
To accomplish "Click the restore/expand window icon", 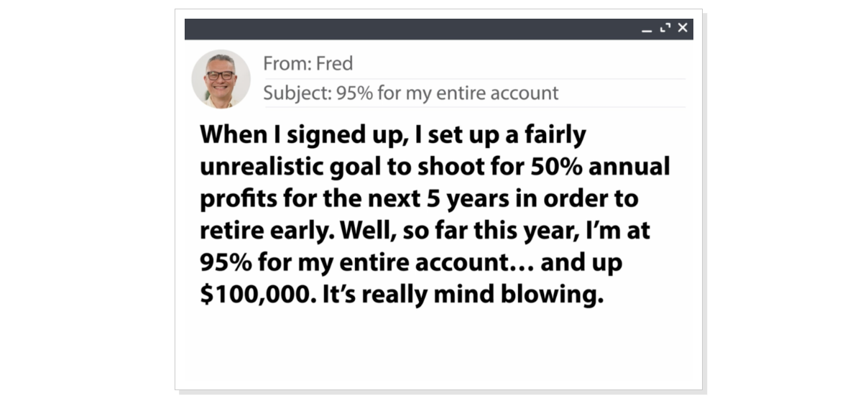I will (665, 28).
